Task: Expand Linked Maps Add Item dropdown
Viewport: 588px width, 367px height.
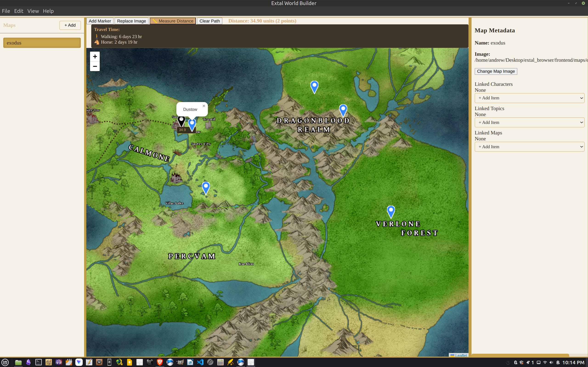Action: [x=529, y=147]
